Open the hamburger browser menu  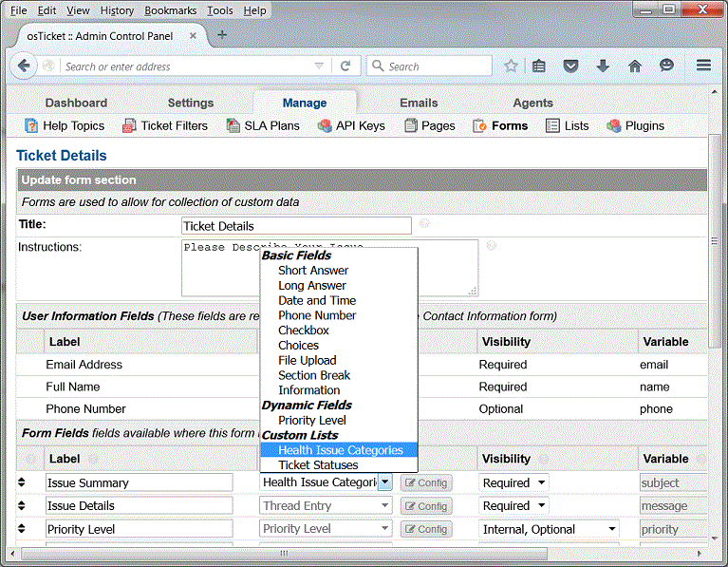(703, 66)
